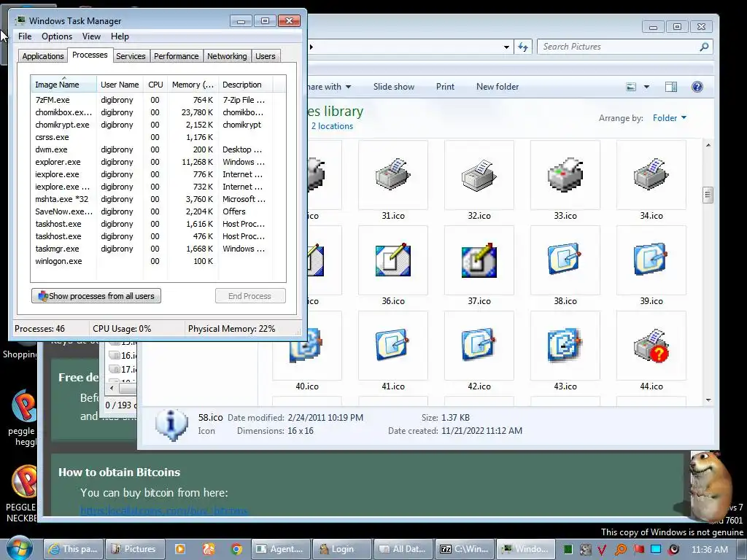Screen dimensions: 747x560
Task: Click the Pictures window vertical scrollbar thumb
Action: coord(708,195)
